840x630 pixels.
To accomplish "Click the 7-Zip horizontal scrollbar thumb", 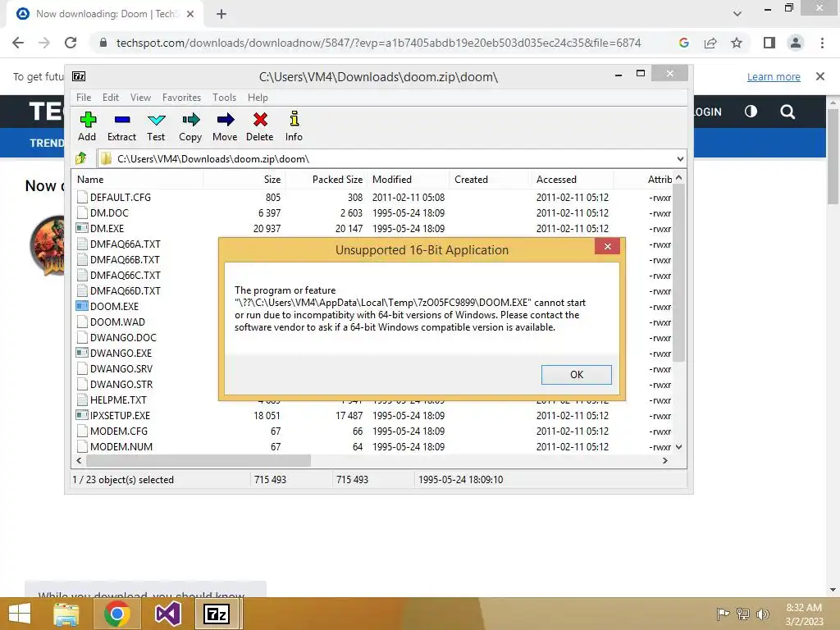I will pos(199,461).
